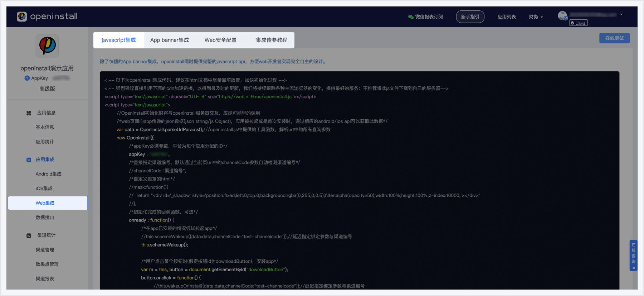The height and width of the screenshot is (296, 644).
Task: Click the 高级版 plan label
Action: (47, 89)
